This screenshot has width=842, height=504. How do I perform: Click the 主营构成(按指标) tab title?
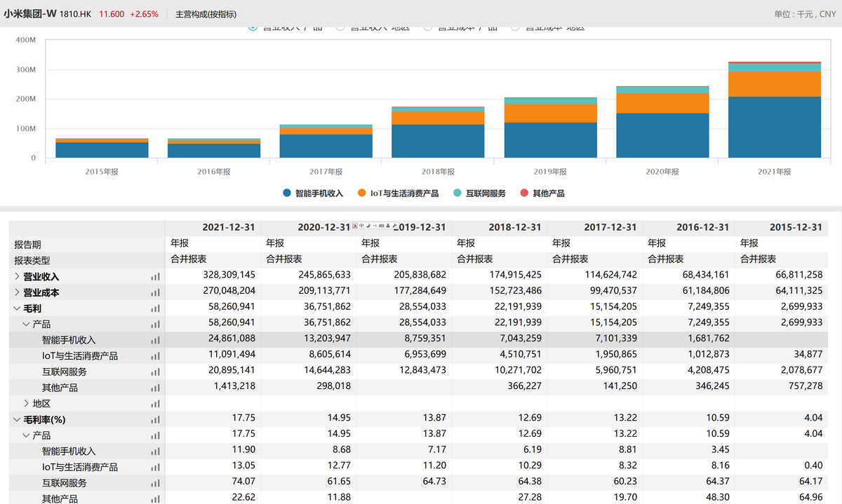(x=206, y=14)
